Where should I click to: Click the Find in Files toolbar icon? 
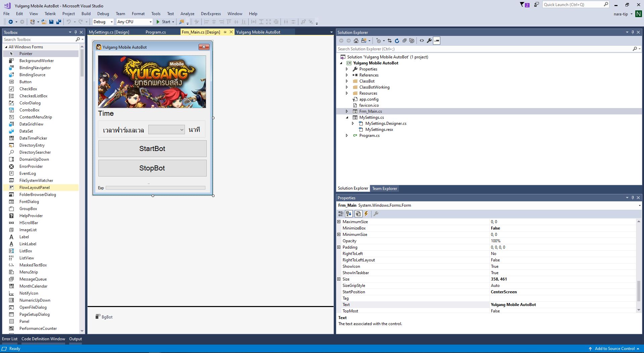pyautogui.click(x=182, y=22)
